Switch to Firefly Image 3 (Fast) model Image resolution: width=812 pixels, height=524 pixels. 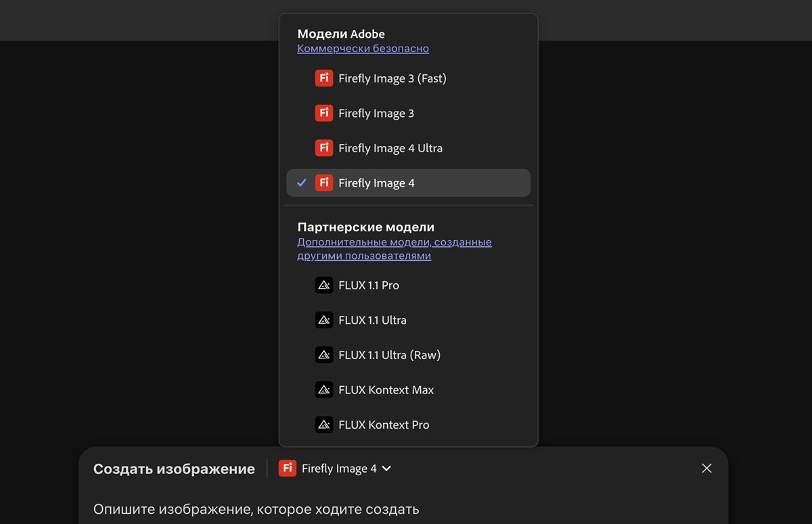(x=392, y=78)
